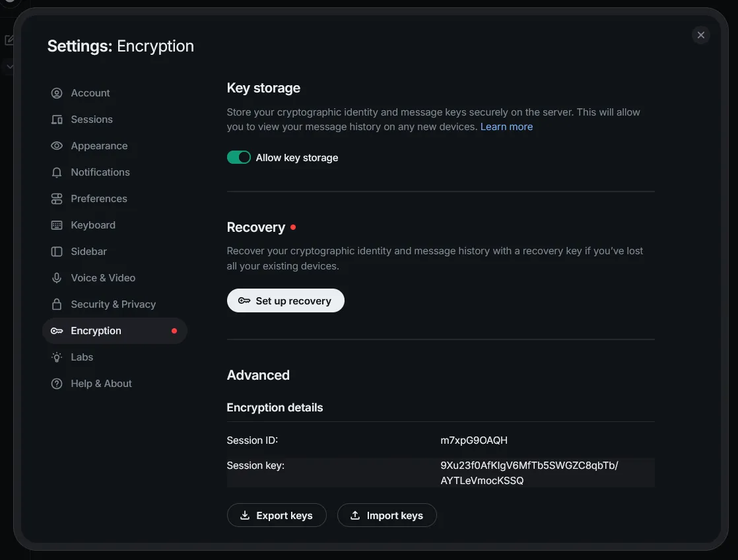Click the Security & Privacy lock icon
Image resolution: width=738 pixels, height=560 pixels.
tap(57, 304)
